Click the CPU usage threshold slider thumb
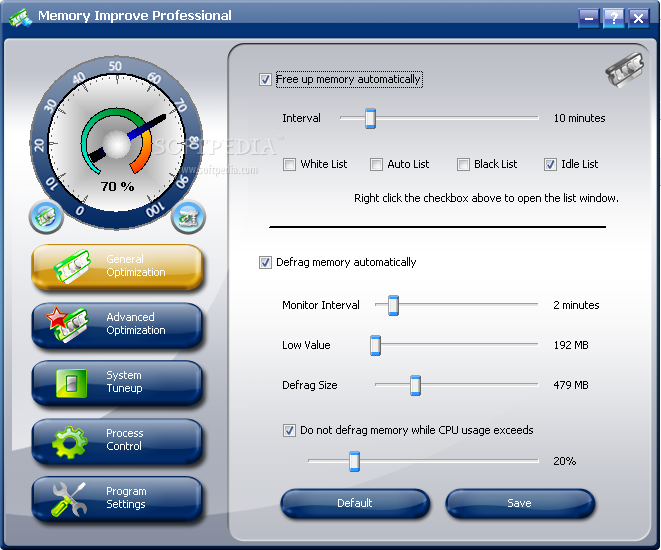This screenshot has width=661, height=550. pyautogui.click(x=355, y=461)
